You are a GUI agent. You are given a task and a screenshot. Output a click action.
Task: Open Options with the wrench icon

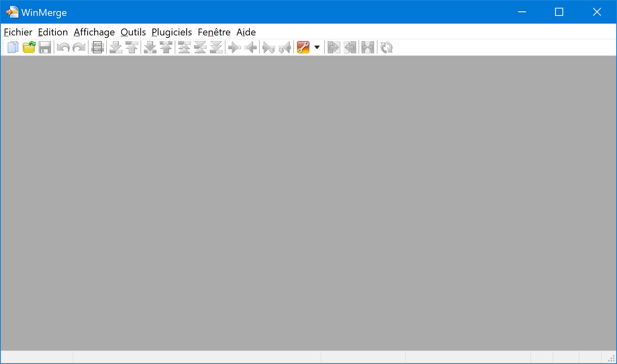click(x=303, y=47)
